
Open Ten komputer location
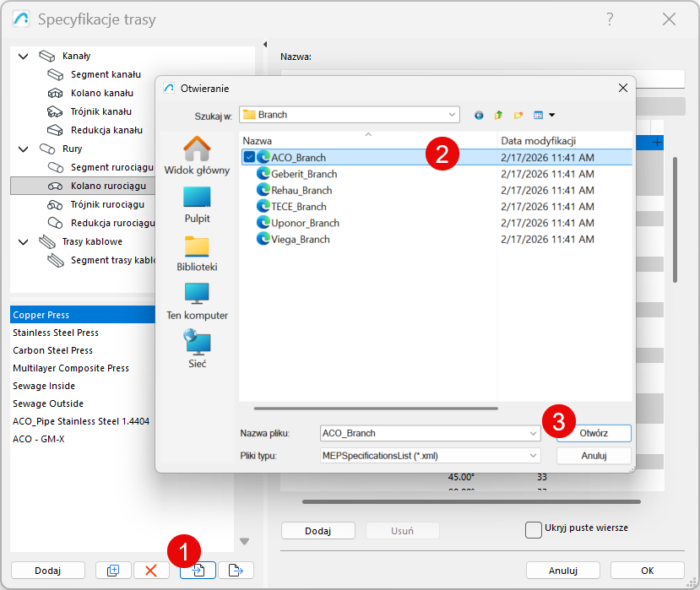pyautogui.click(x=197, y=301)
